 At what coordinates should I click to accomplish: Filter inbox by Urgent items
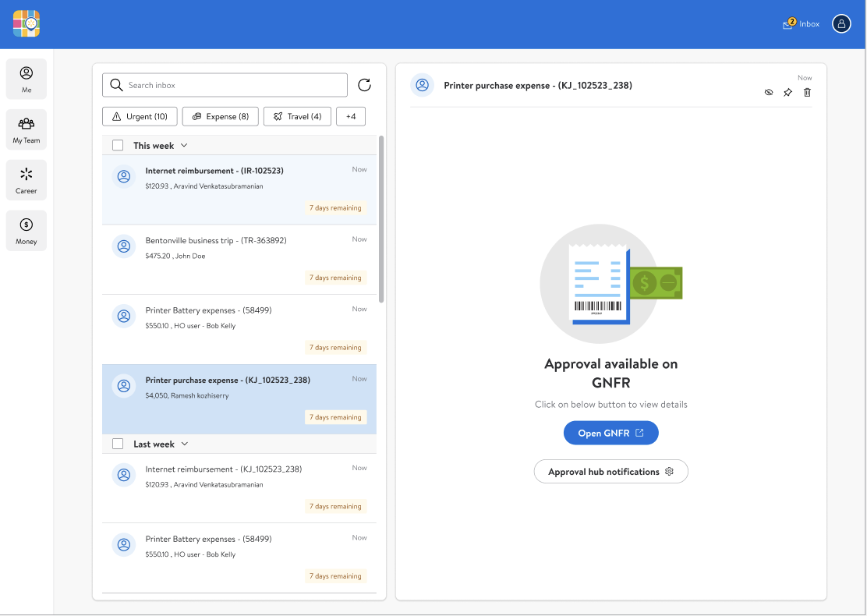(140, 116)
